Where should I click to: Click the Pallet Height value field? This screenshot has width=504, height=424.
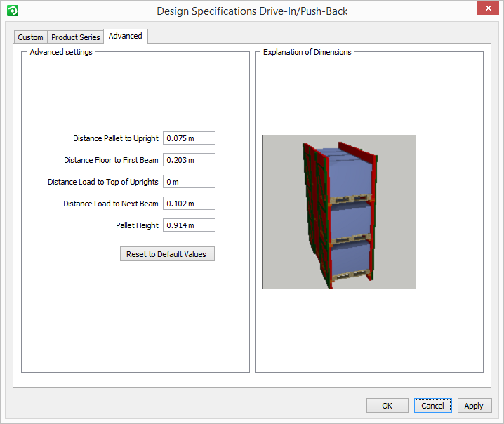pos(189,225)
